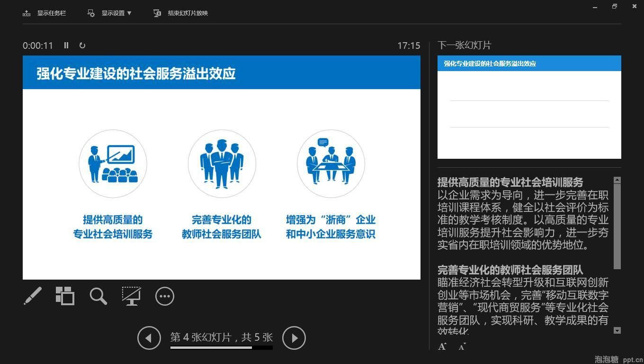
Task: Click the current slide display area
Action: click(221, 167)
